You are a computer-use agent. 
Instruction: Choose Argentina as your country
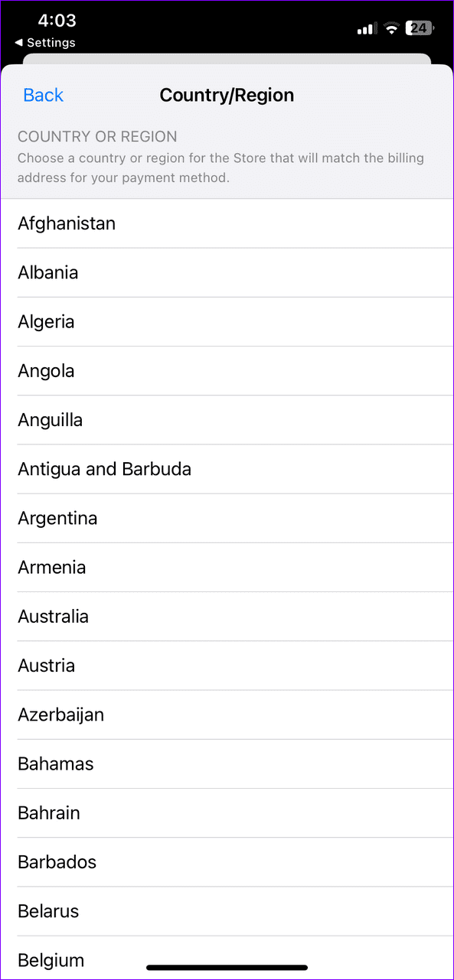[57, 518]
